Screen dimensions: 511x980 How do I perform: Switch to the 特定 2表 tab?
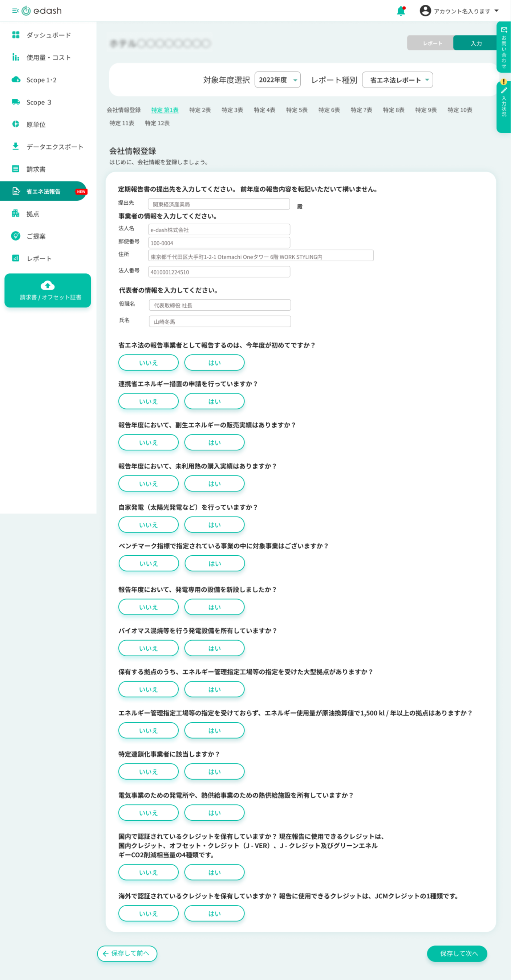pos(200,110)
